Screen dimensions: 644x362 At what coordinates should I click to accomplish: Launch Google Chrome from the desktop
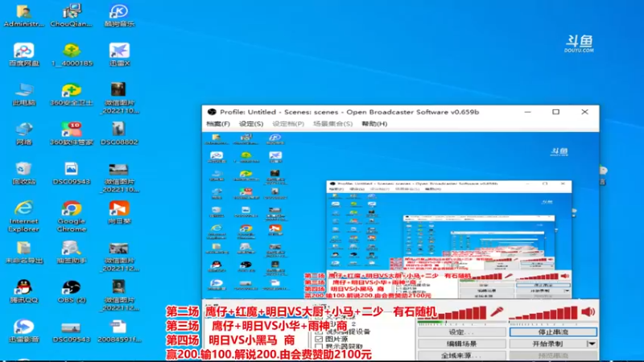click(72, 216)
